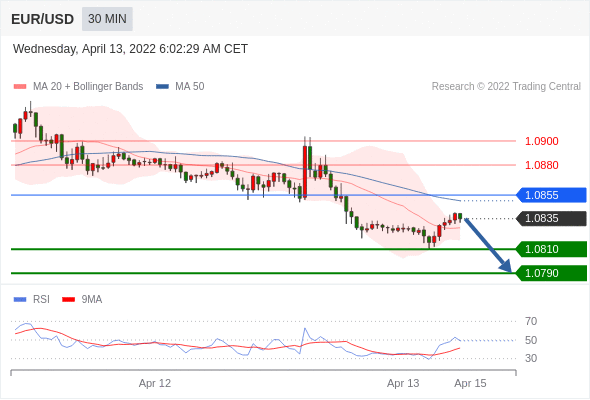590x400 pixels.
Task: Click the green 1.0810 support tag
Action: [551, 249]
